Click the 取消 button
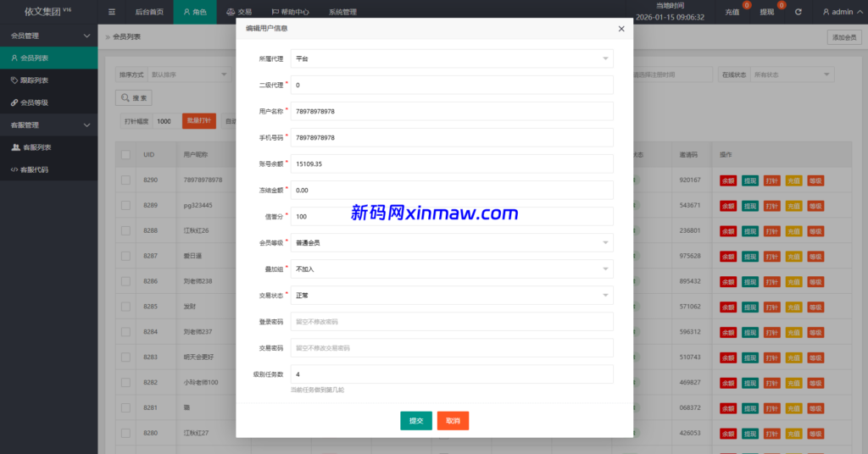 453,421
